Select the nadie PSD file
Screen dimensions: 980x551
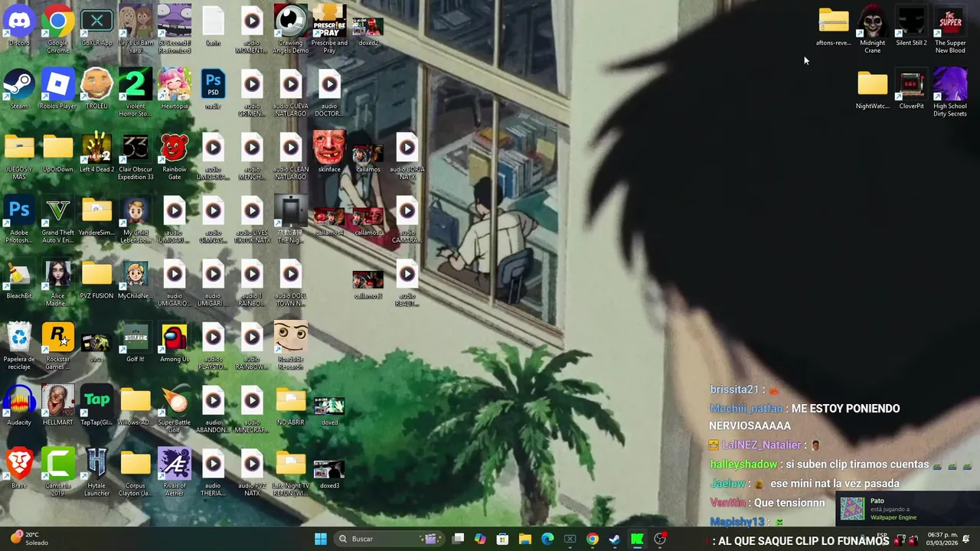click(213, 89)
